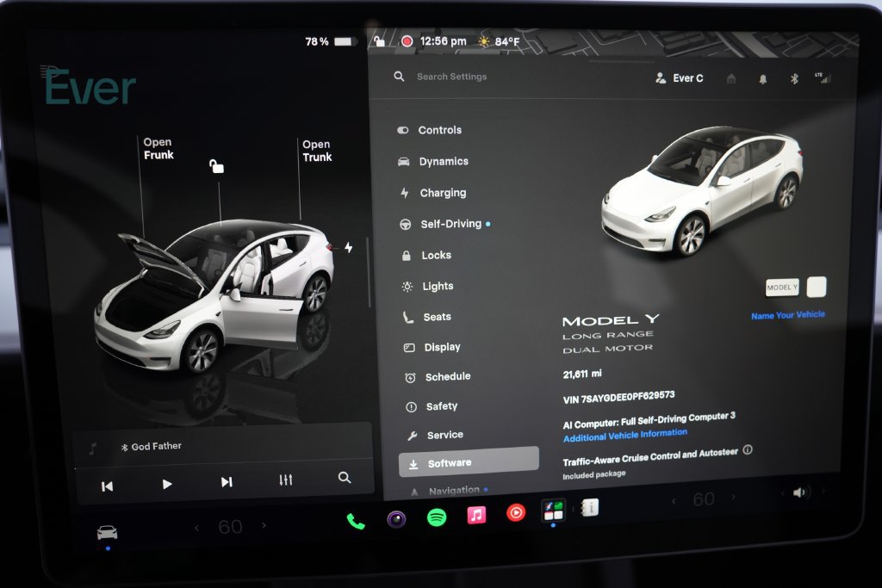Open the Toybox app icon
Screen dimensions: 882x588
click(x=553, y=511)
